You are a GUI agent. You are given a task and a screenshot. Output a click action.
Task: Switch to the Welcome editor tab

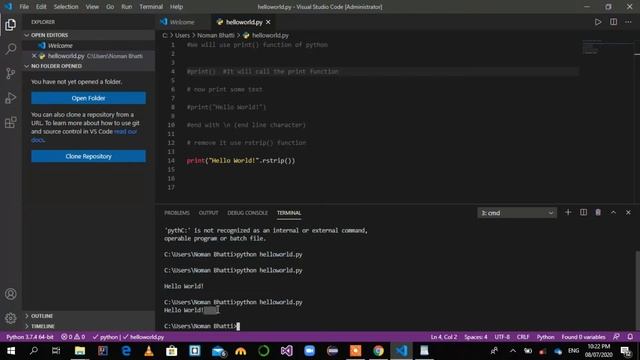182,22
